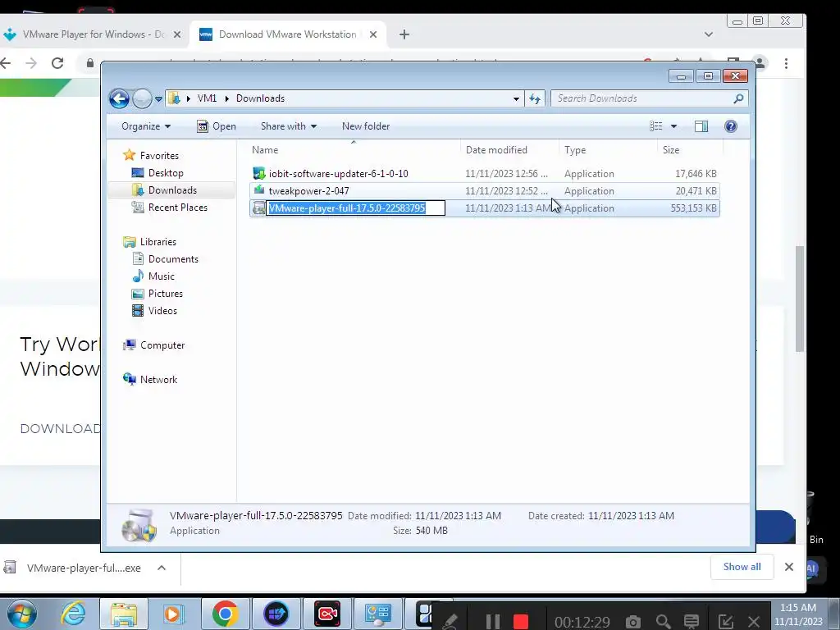Open Chrome's three-dot menu
The image size is (840, 630).
786,63
